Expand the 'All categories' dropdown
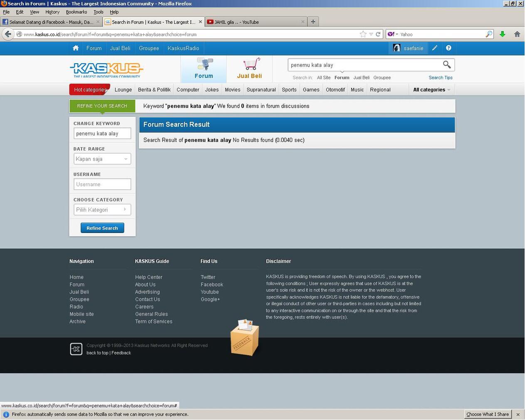532x420 pixels. click(x=431, y=90)
